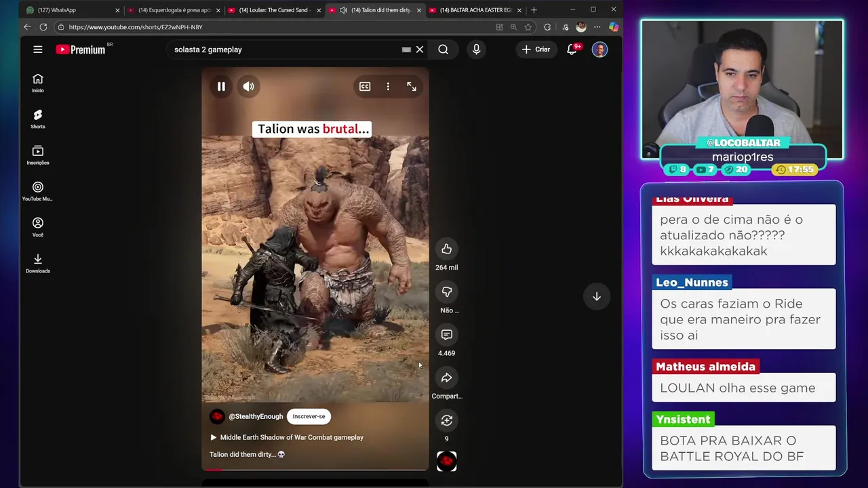
Task: Click the address bar URL
Action: coord(136,27)
